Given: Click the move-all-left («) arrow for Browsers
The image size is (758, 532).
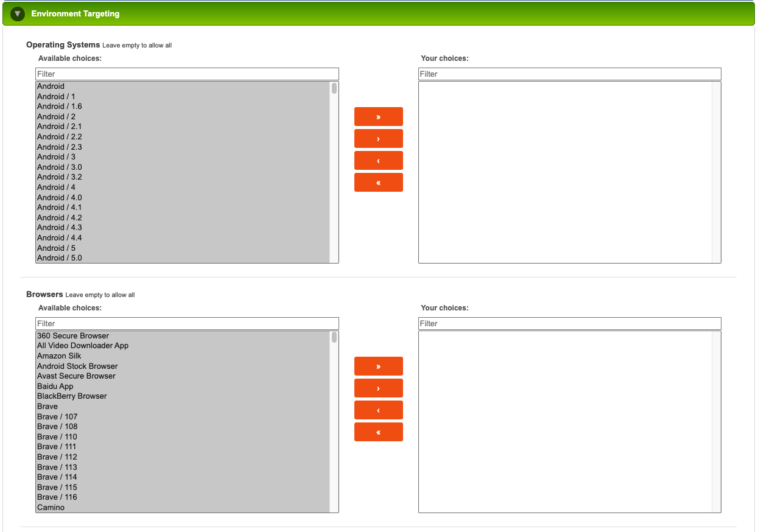Looking at the screenshot, I should (x=378, y=432).
